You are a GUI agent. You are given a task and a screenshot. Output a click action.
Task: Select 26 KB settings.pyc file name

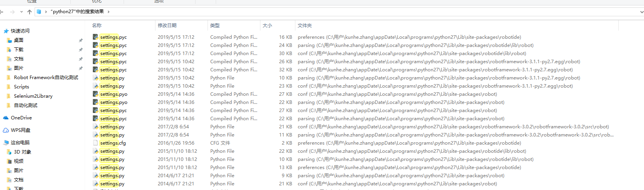pos(113,62)
